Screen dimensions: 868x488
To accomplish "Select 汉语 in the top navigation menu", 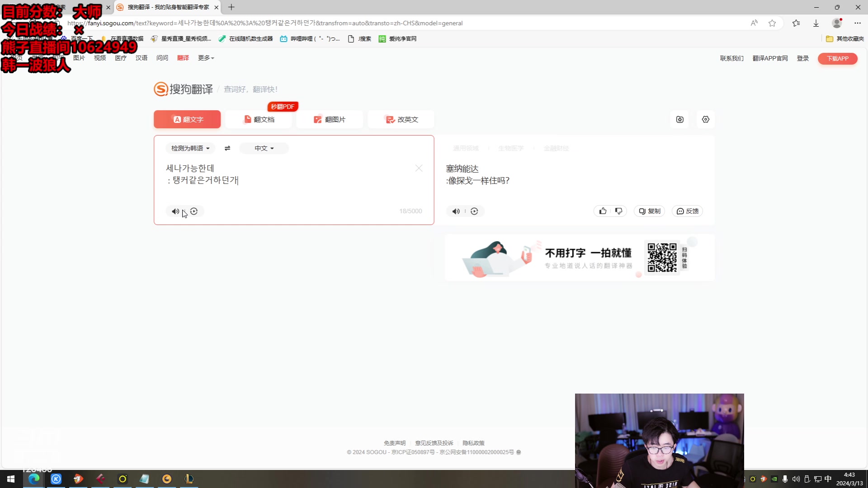I will pyautogui.click(x=141, y=58).
